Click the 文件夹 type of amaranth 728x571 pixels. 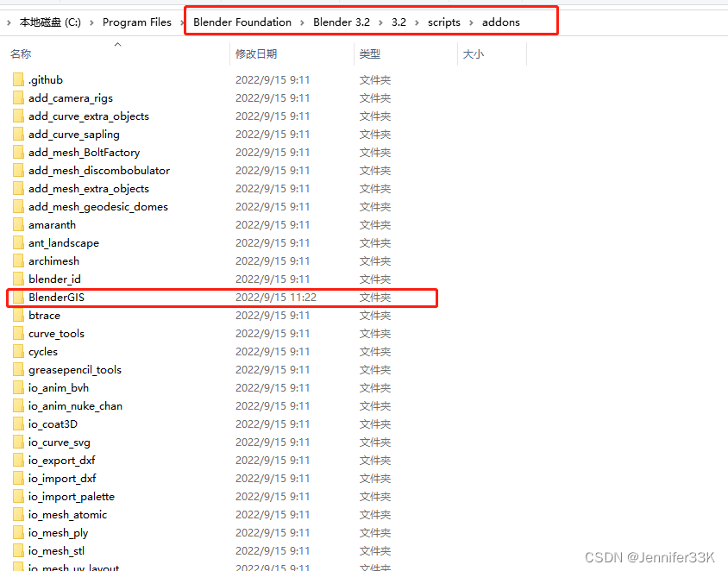[x=375, y=224]
